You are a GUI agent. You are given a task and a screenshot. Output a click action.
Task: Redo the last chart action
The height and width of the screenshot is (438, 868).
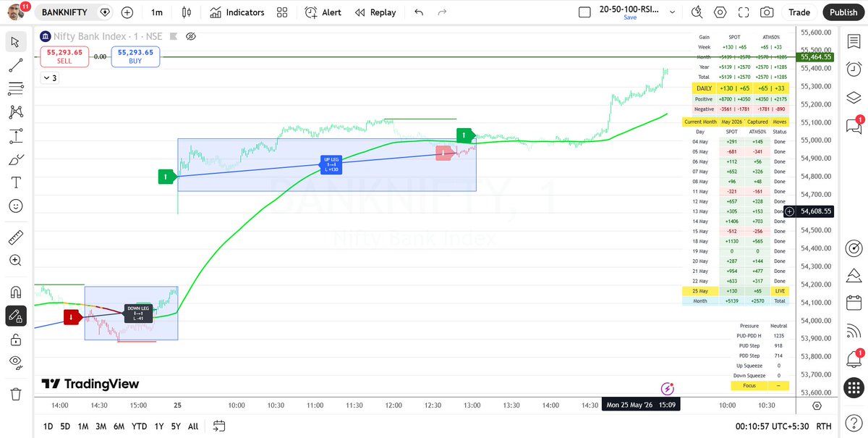pyautogui.click(x=442, y=12)
